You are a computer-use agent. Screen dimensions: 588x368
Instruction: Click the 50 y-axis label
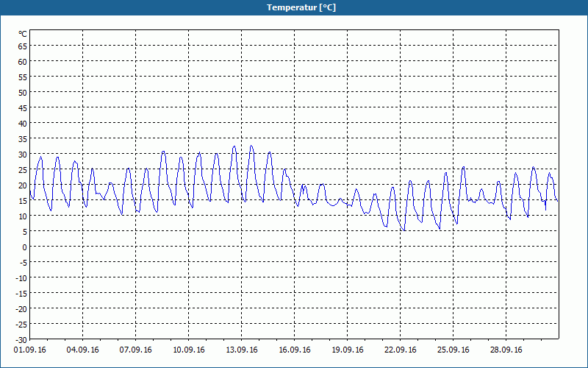pos(23,93)
